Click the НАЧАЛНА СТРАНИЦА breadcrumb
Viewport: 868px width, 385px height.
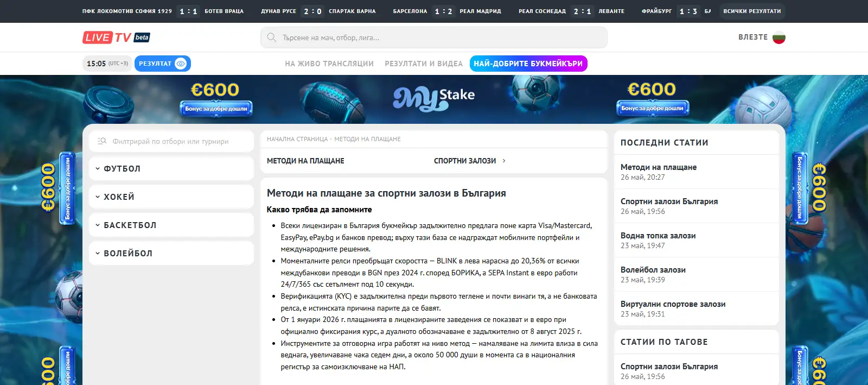[297, 139]
